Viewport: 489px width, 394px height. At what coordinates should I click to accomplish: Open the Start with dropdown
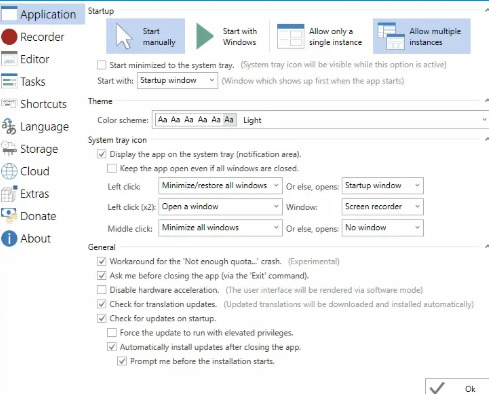[177, 81]
